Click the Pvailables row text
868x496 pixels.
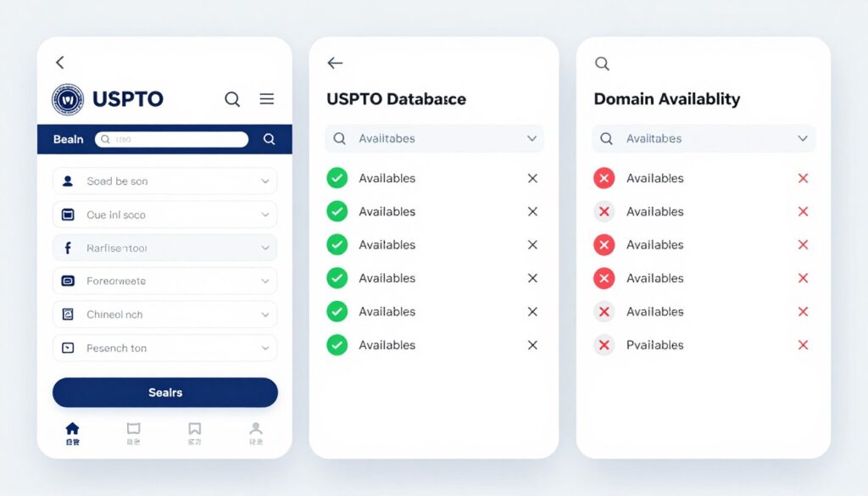pos(655,345)
